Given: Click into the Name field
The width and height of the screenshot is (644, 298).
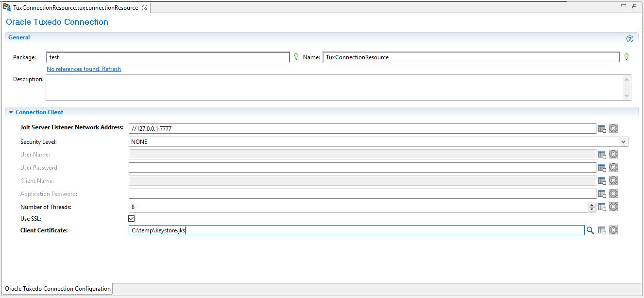Looking at the screenshot, I should point(471,57).
